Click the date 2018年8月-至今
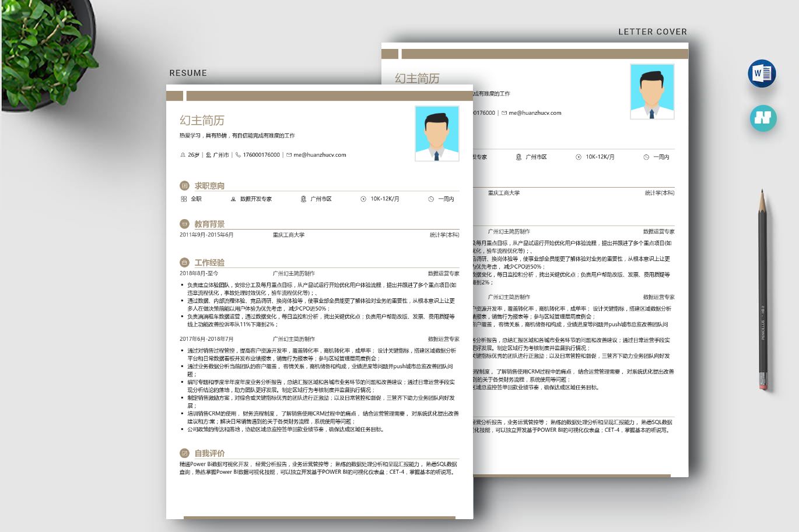This screenshot has height=532, width=799. click(199, 273)
